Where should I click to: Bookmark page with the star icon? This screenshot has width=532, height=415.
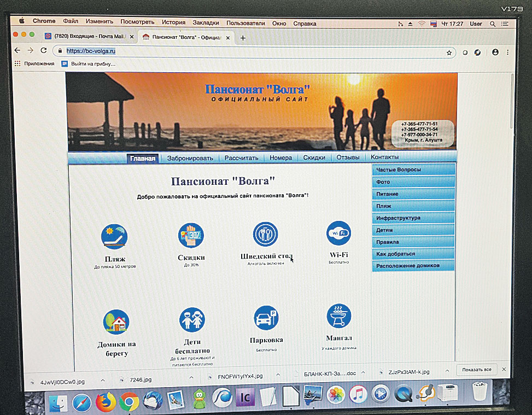click(x=449, y=52)
